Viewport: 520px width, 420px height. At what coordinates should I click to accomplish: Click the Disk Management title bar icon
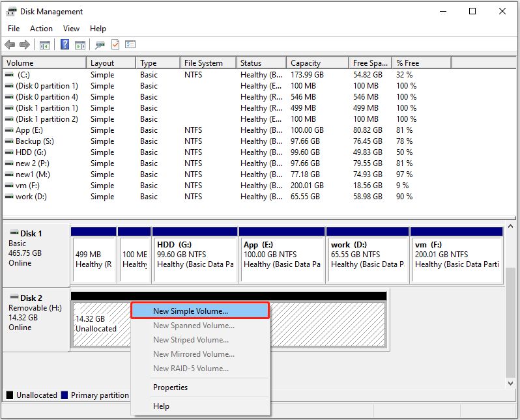[x=11, y=12]
